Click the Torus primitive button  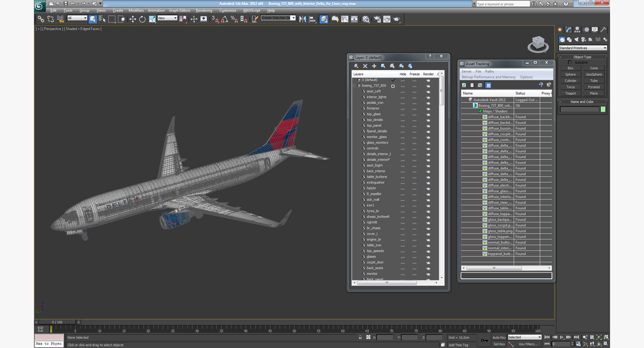click(x=570, y=87)
